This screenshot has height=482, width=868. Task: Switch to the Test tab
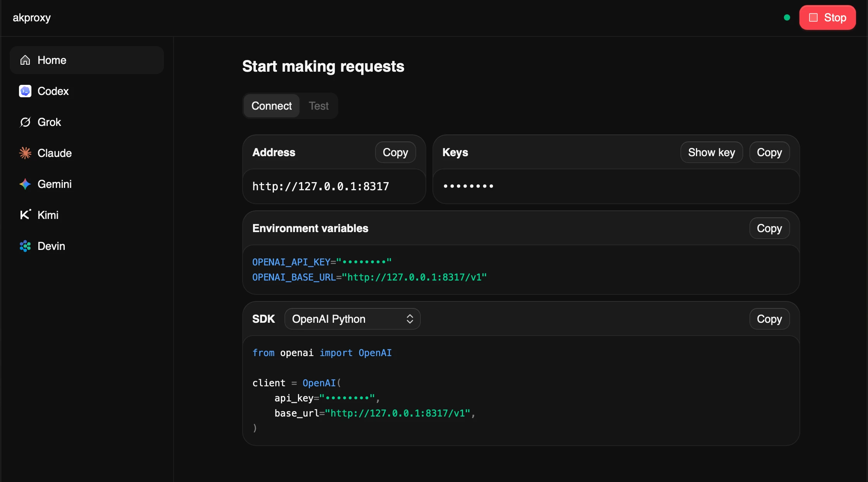319,106
